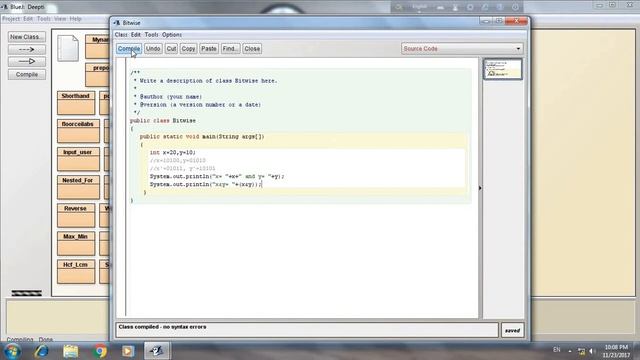Click the 'public class Bitwise' line
The height and width of the screenshot is (360, 640).
[163, 121]
